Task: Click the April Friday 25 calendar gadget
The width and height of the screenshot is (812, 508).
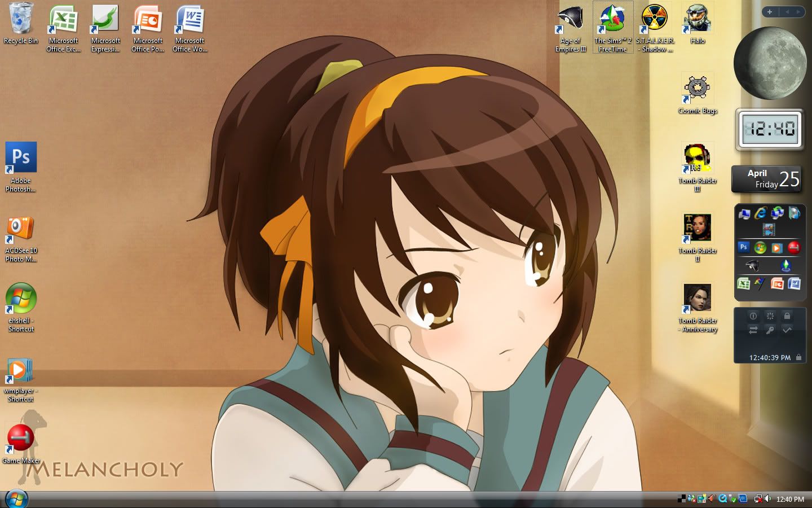Action: pos(766,179)
